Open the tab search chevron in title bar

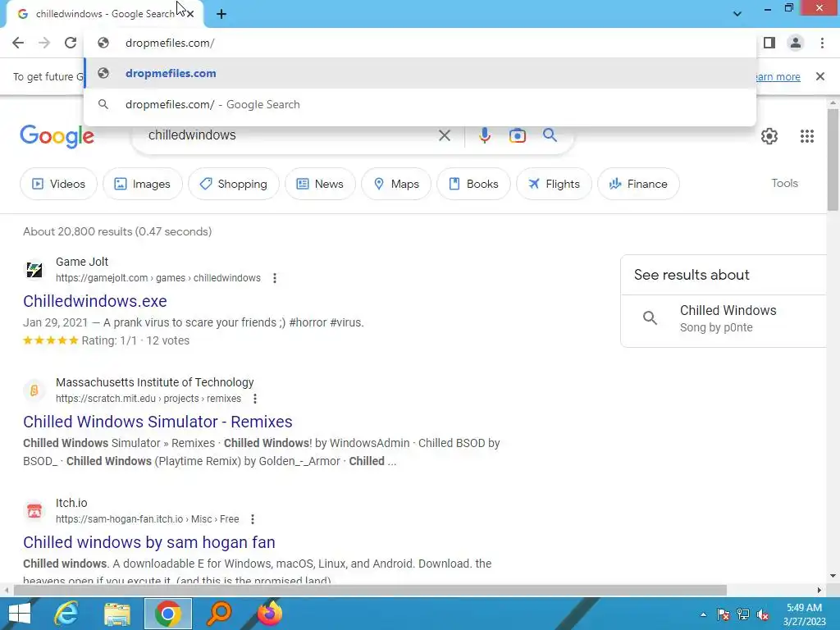[x=737, y=14]
